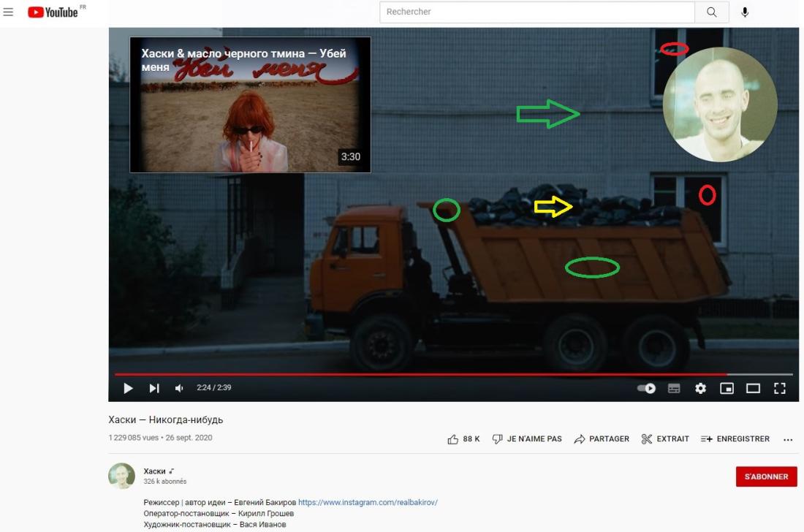Click the video title Хаски — Никогда-нибудь

tap(166, 419)
